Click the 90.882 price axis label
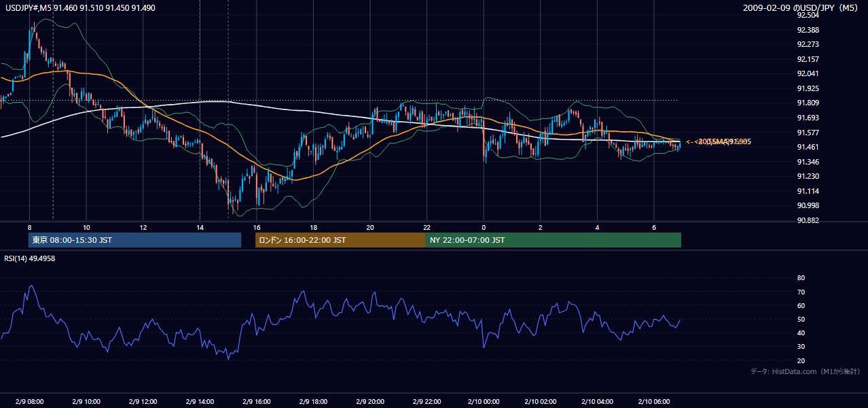This screenshot has width=868, height=408. 808,220
